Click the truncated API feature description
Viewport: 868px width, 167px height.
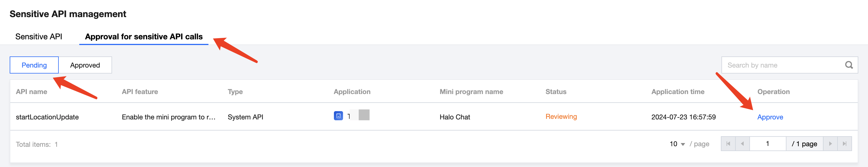pos(169,117)
